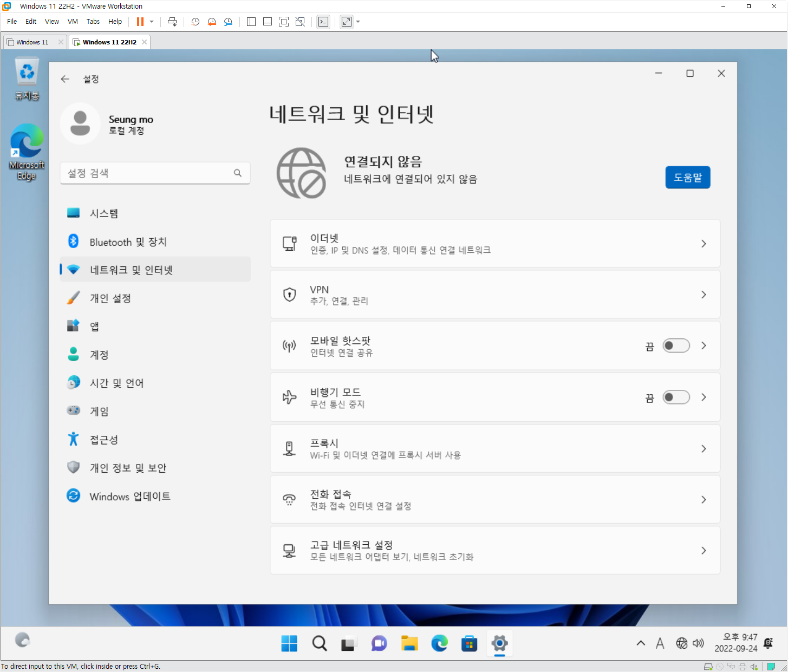Toggle the thumbnail bar icon in VMware toolbar

click(x=268, y=22)
